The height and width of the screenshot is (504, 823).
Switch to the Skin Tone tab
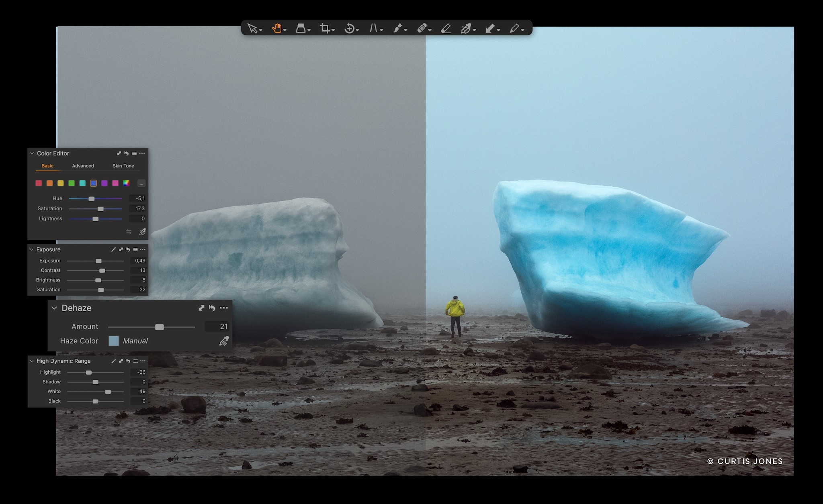pos(123,166)
